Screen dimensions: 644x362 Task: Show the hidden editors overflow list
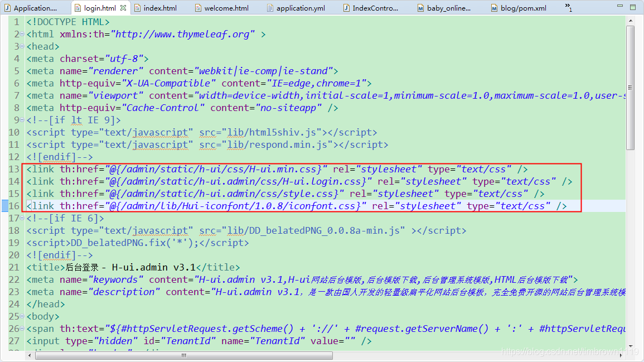568,7
